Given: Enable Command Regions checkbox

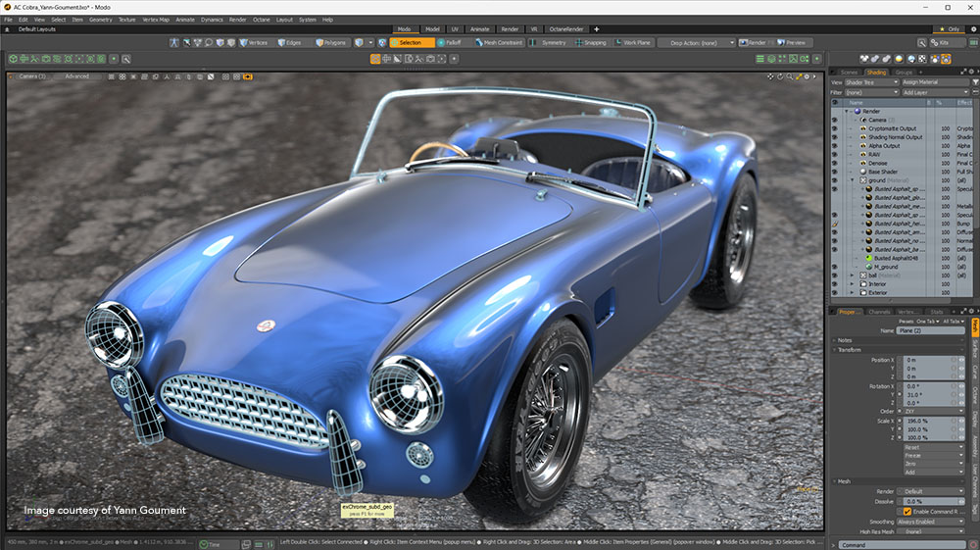Looking at the screenshot, I should coord(907,512).
